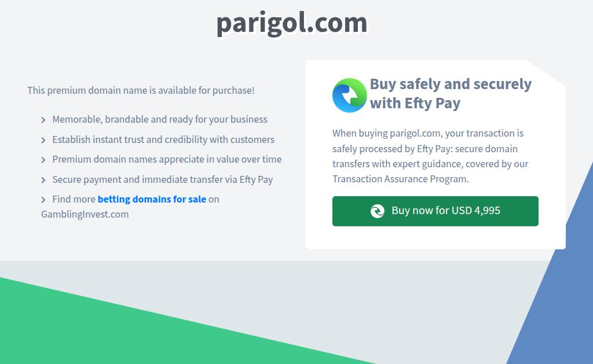Click the Efty Pay circular logo
Image resolution: width=593 pixels, height=364 pixels.
click(x=349, y=95)
